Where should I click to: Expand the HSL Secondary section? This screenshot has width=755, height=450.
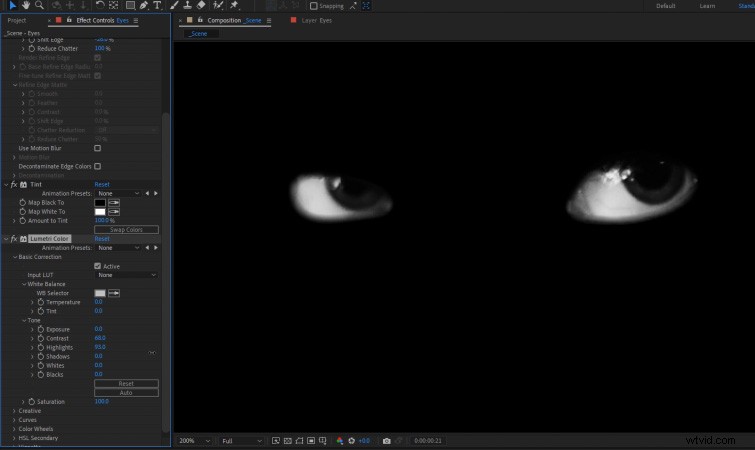[14, 438]
